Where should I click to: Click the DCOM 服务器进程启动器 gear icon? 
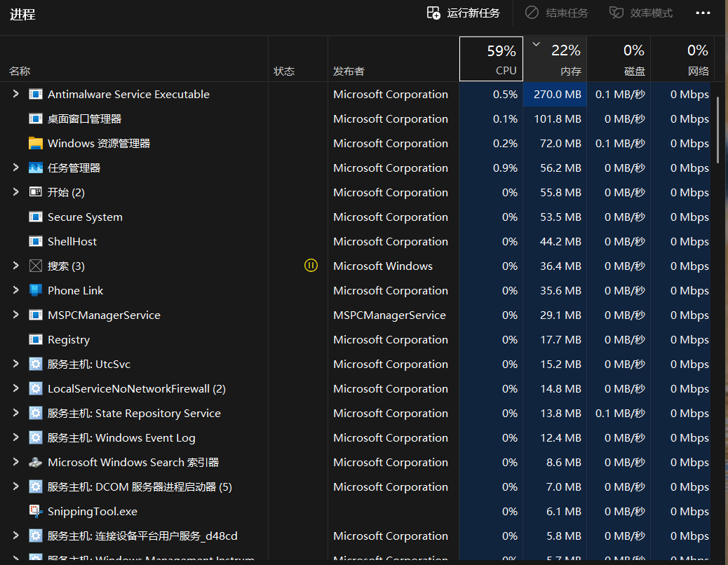tap(36, 486)
